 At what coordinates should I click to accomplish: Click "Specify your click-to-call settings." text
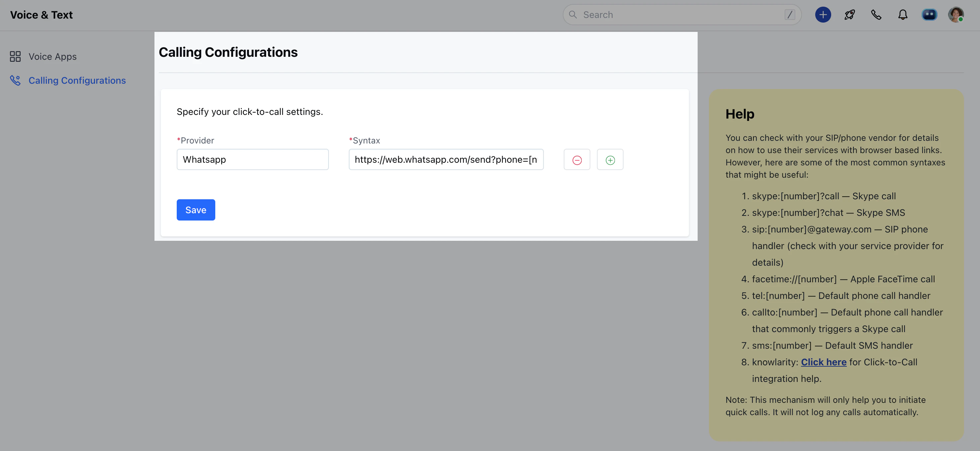pos(249,112)
